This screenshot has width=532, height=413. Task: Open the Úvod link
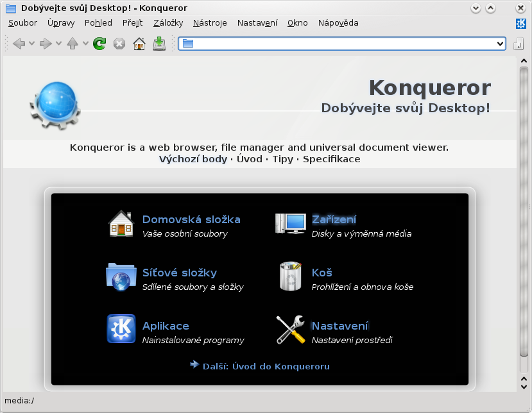point(250,159)
